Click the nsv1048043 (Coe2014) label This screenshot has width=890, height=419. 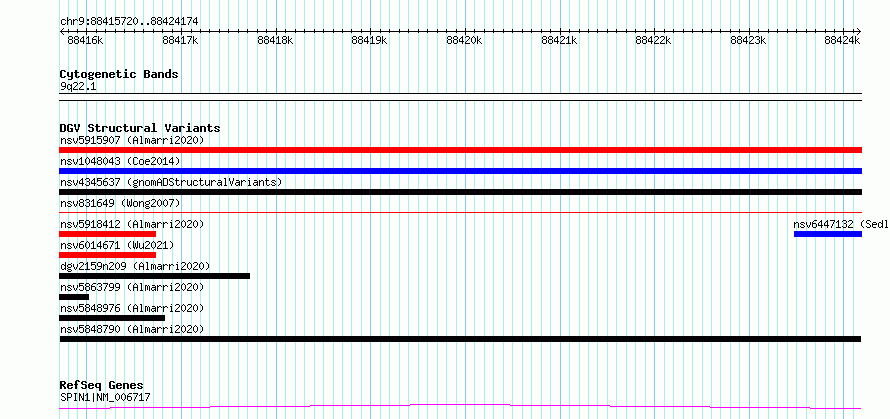pyautogui.click(x=120, y=161)
